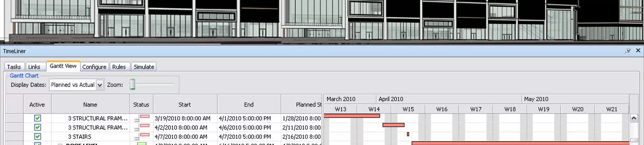This screenshot has height=145, width=644.
Task: Click the W18 week header
Action: coord(510,109)
